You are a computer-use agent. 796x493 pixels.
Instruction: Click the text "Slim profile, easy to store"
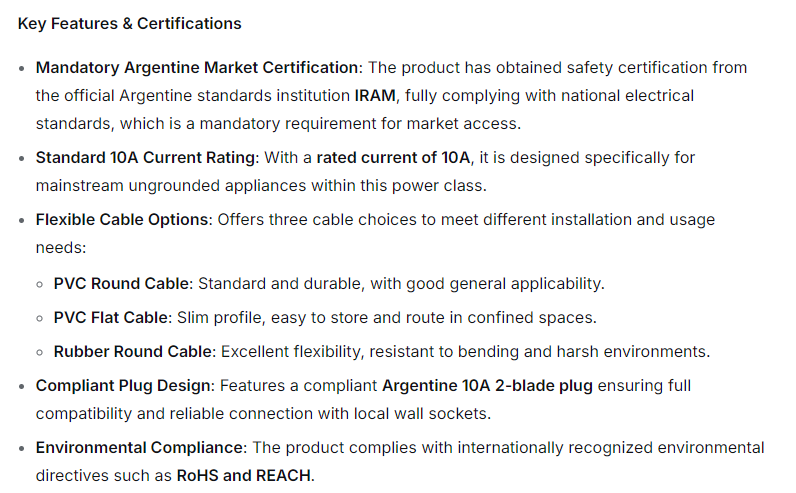pyautogui.click(x=270, y=318)
